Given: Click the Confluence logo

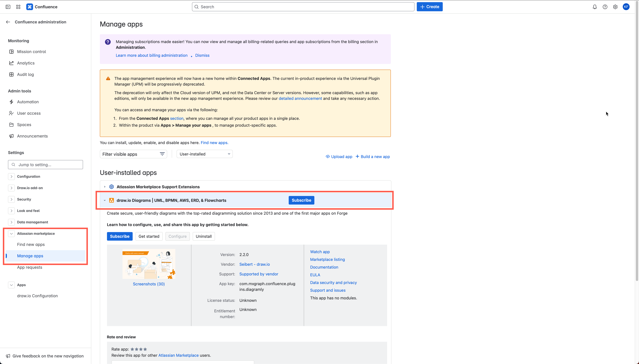Looking at the screenshot, I should [x=30, y=7].
